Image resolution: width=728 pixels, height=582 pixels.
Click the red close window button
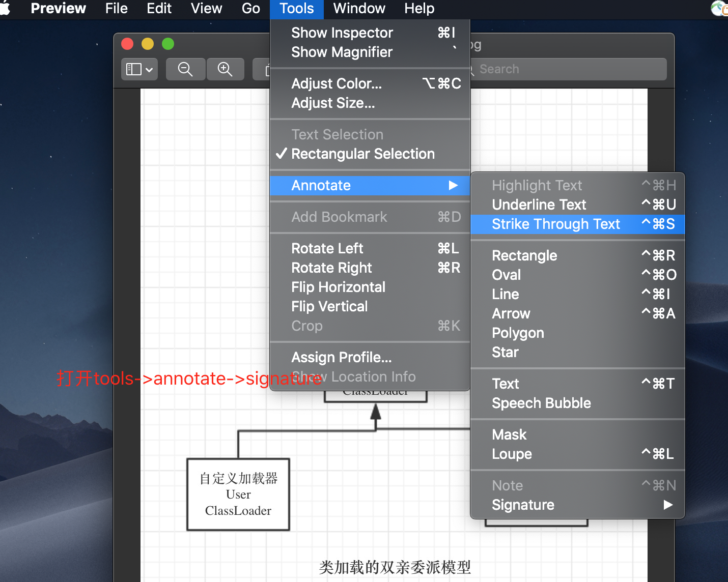(127, 44)
